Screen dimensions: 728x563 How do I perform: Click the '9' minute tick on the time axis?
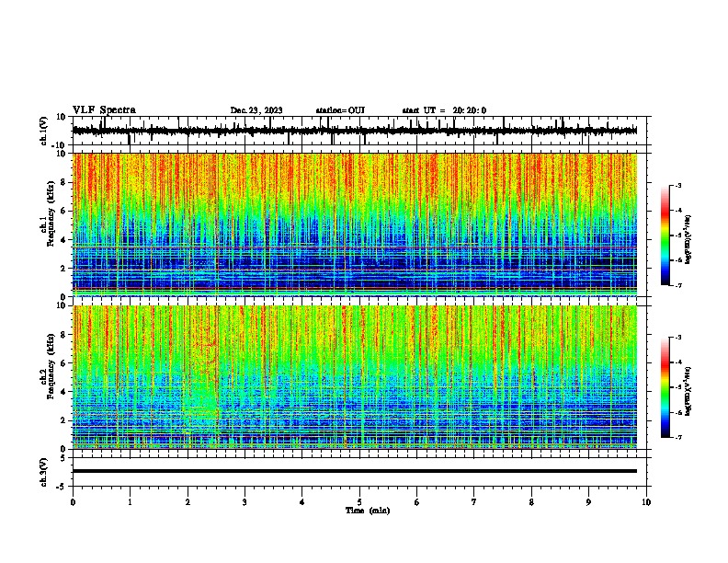pos(588,502)
